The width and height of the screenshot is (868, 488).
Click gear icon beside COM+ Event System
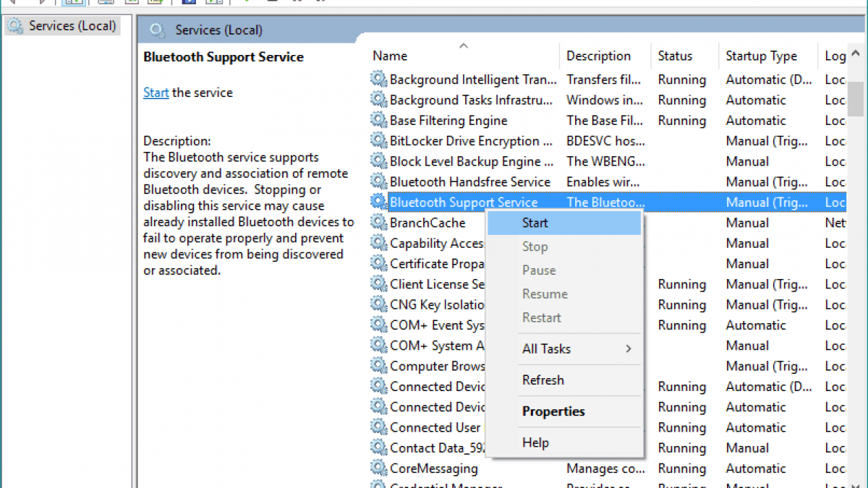point(379,325)
